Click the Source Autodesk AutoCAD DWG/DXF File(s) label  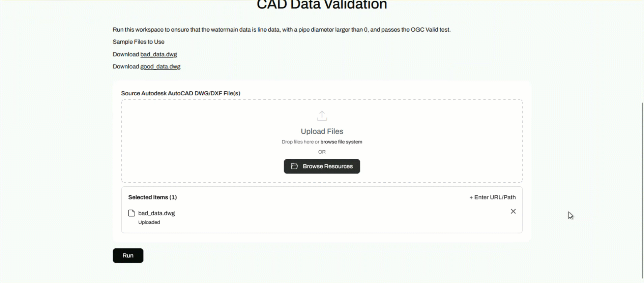point(180,93)
